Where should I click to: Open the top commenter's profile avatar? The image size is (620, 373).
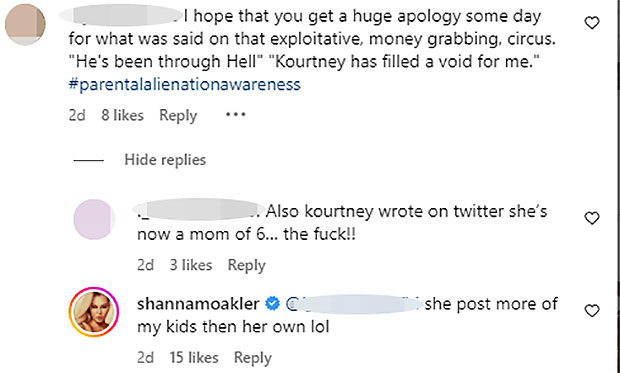tap(25, 25)
